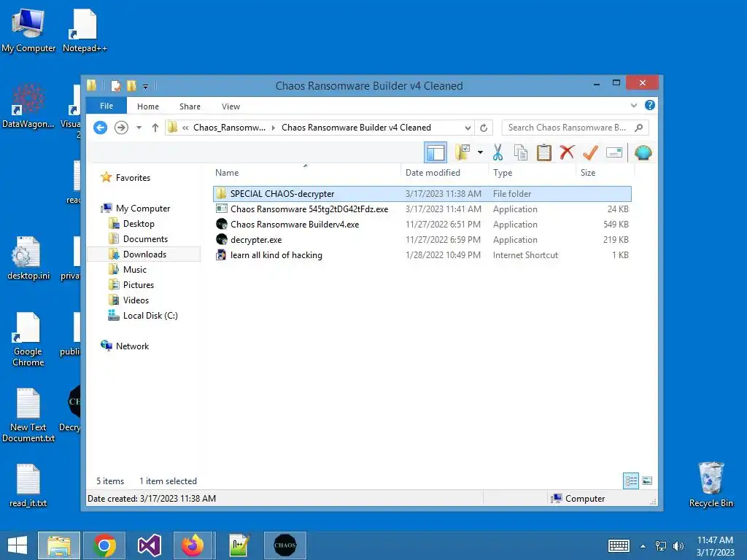The height and width of the screenshot is (560, 747).
Task: Open the Home ribbon tab
Action: [x=147, y=106]
